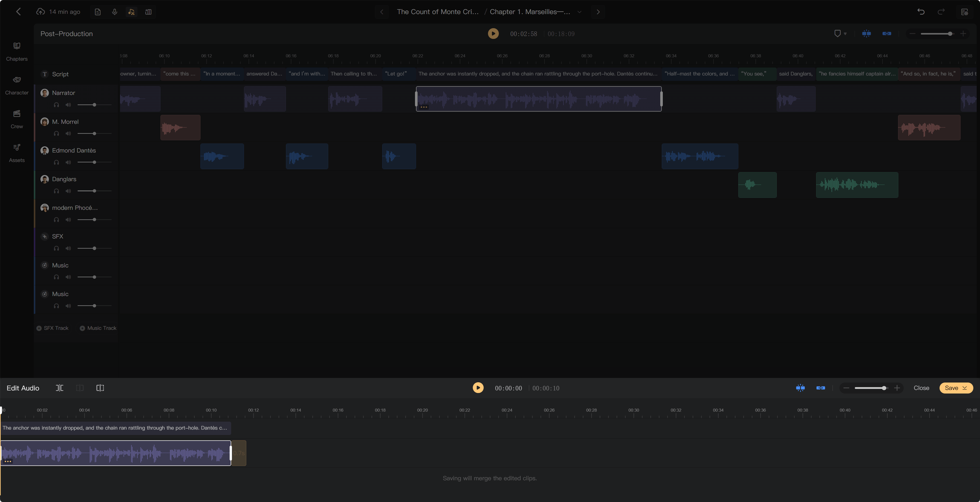Mute the Edmond Dantès track speaker

(x=68, y=162)
